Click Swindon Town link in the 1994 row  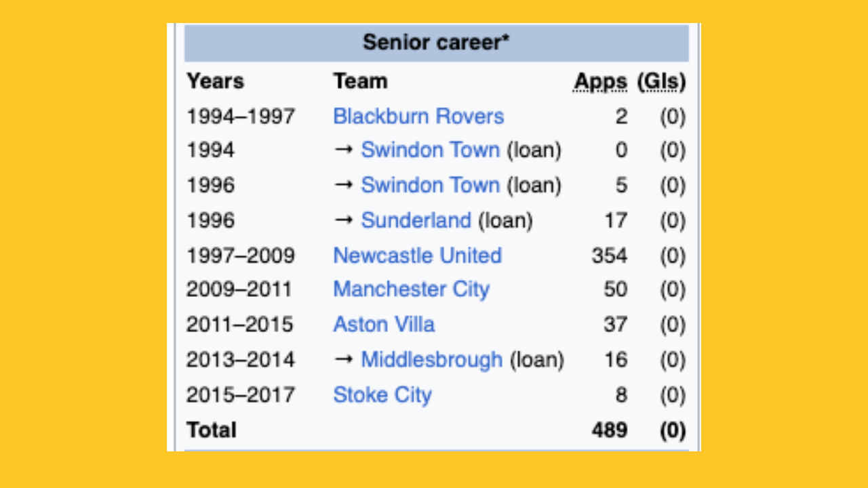pos(430,150)
